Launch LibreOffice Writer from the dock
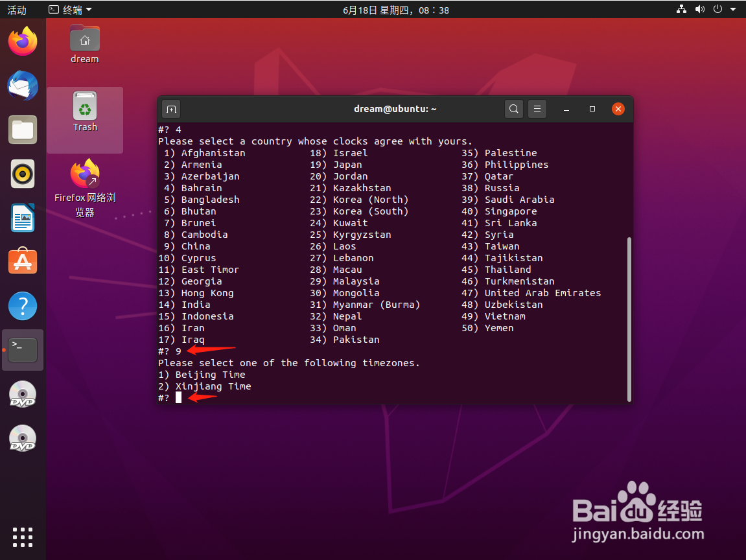Image resolution: width=746 pixels, height=560 pixels. click(23, 218)
